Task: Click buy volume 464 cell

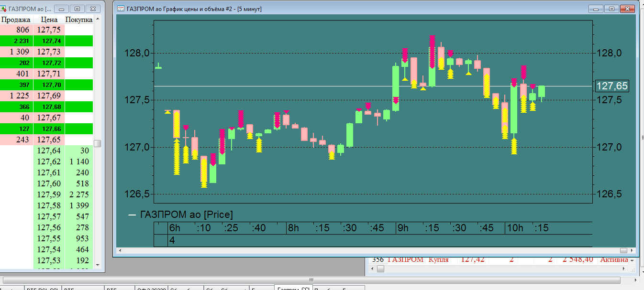Action: coord(79,249)
